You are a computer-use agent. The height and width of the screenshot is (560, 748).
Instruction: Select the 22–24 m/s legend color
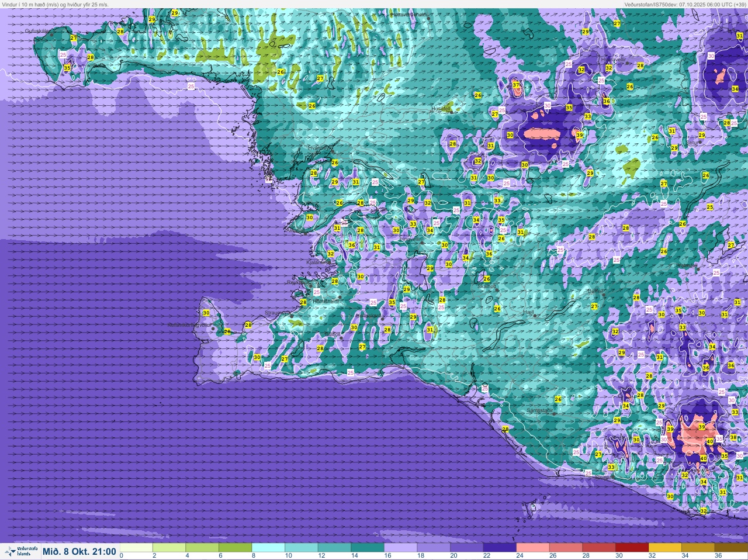tap(500, 548)
